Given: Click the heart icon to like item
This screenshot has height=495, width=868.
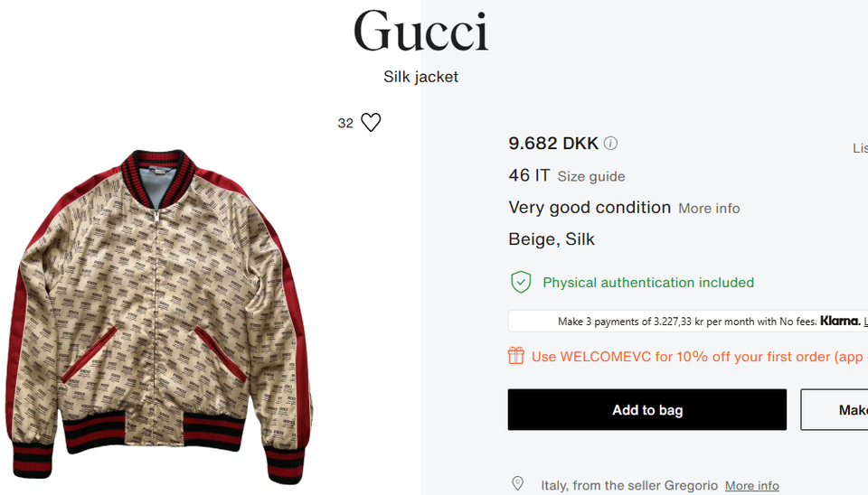Looking at the screenshot, I should pyautogui.click(x=371, y=122).
